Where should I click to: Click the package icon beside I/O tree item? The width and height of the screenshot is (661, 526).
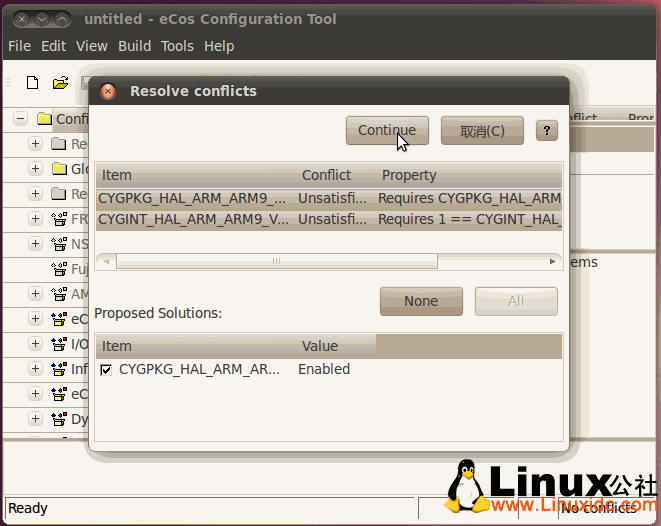pos(59,344)
